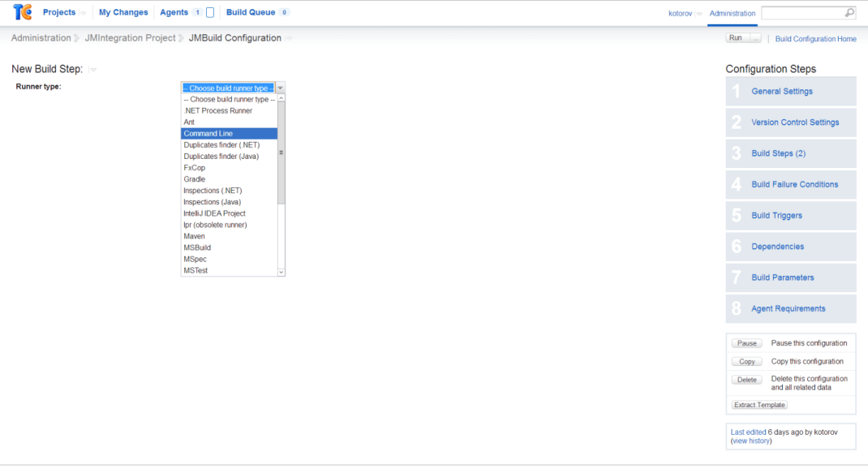Open My Changes tab
The width and height of the screenshot is (868, 473).
123,12
